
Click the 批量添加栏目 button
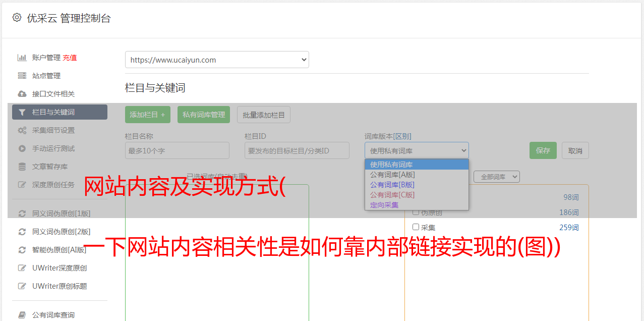click(264, 115)
